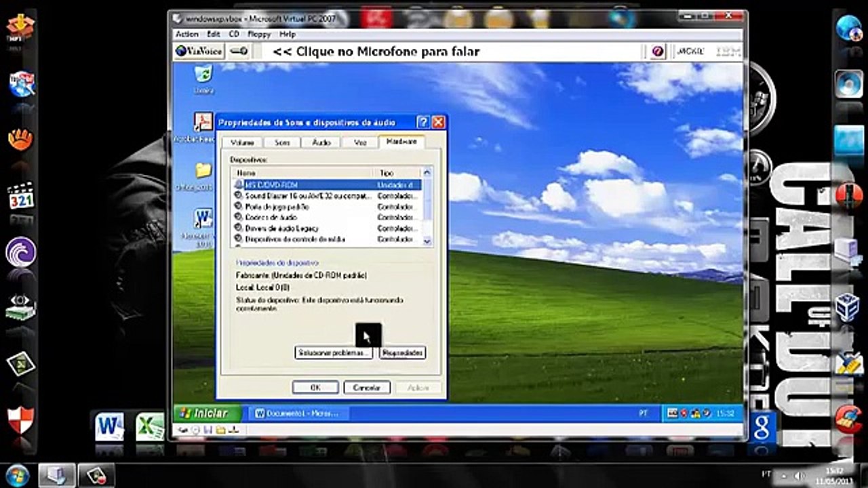Launch the Word icon on host desktop dock
The image size is (868, 488).
click(x=109, y=426)
